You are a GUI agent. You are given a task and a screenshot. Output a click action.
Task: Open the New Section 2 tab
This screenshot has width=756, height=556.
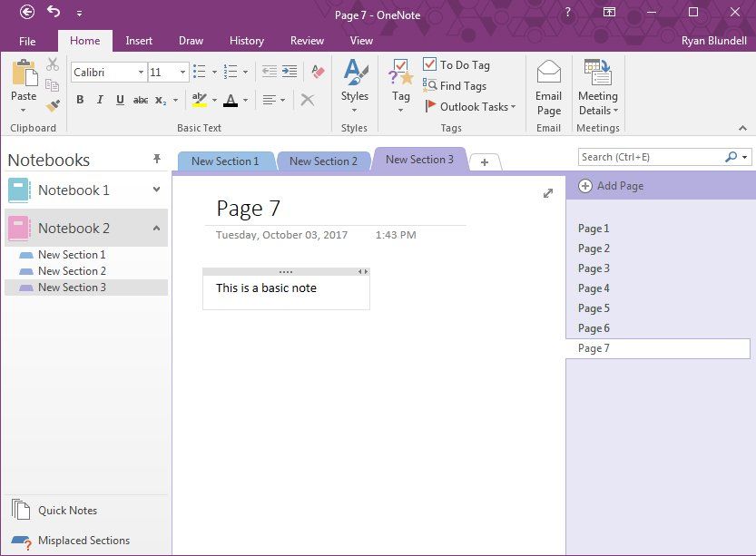coord(323,160)
